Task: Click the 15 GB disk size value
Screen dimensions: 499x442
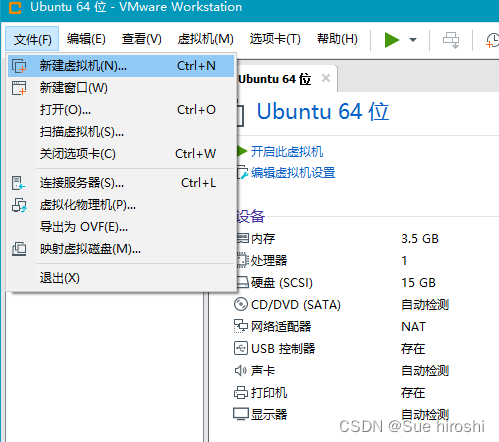Action: pyautogui.click(x=418, y=283)
